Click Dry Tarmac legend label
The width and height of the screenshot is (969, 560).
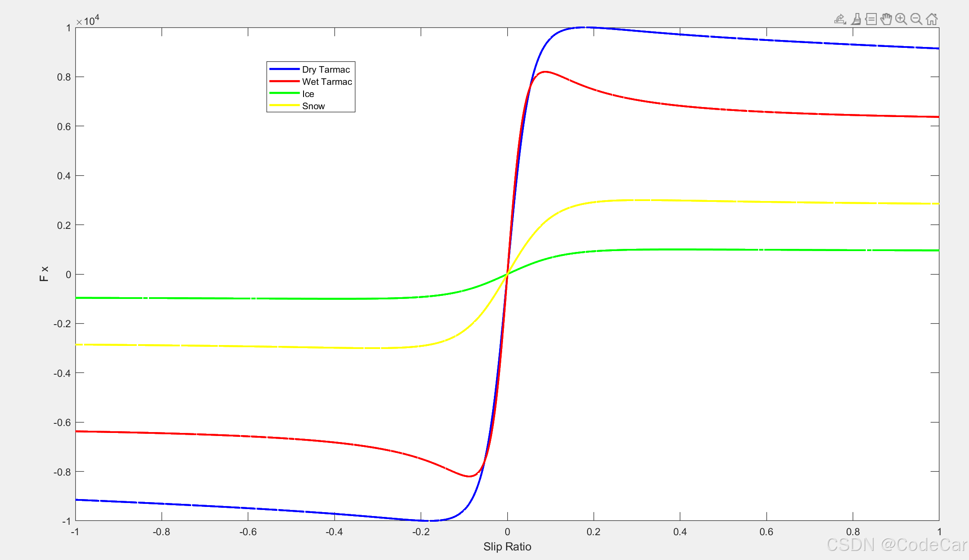tap(326, 70)
